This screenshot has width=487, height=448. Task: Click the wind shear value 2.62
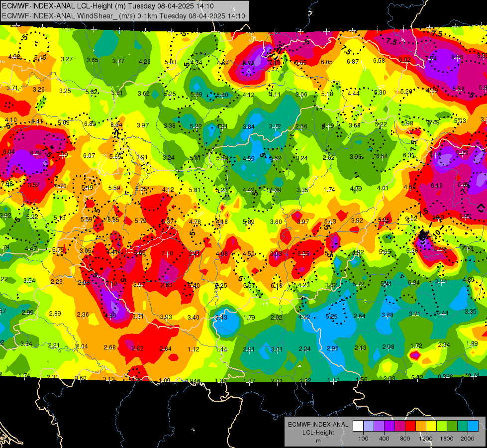[x=329, y=158]
